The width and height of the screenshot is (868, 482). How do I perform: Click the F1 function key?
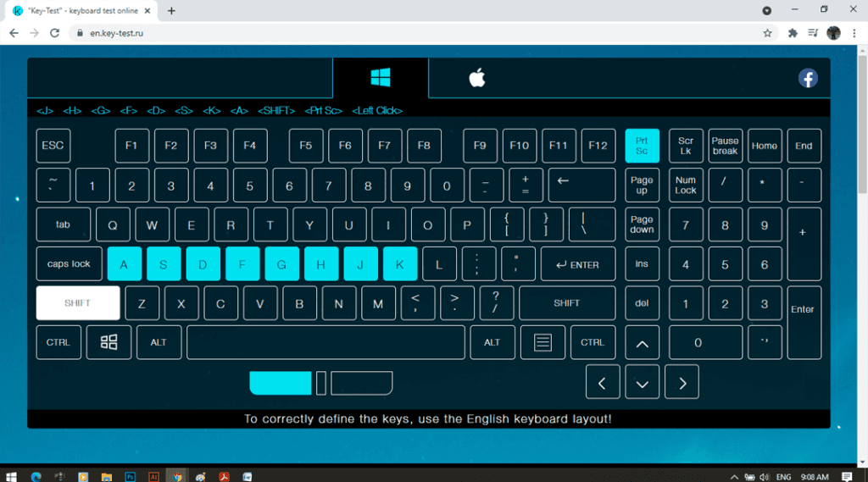point(131,146)
